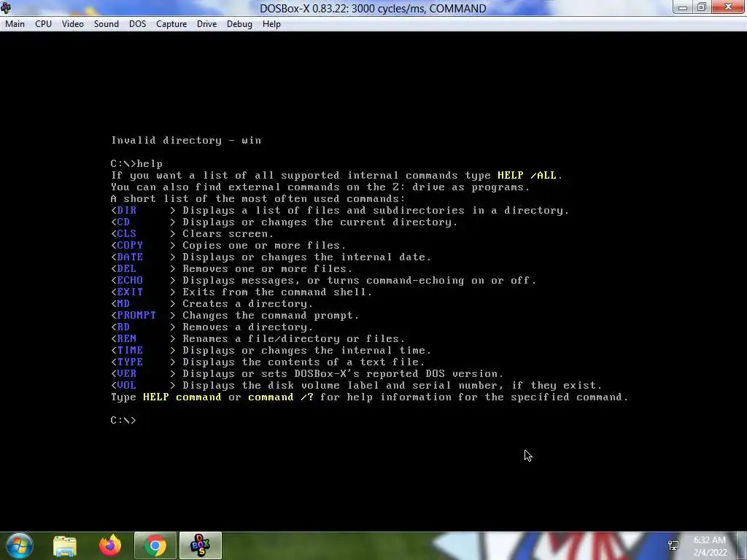
Task: Launch Firefox from the taskbar
Action: point(110,545)
